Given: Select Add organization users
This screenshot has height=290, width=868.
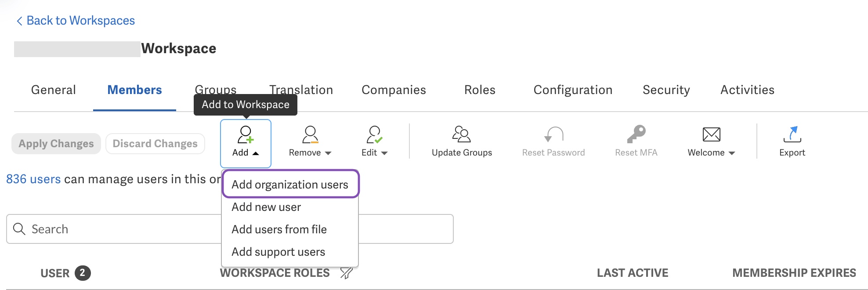Looking at the screenshot, I should (x=290, y=184).
